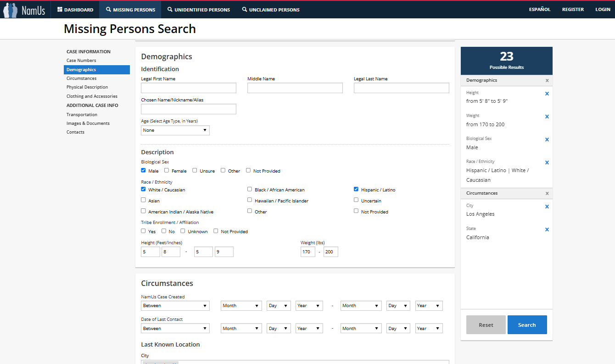Check the Other biological sex checkbox
The height and width of the screenshot is (364, 615).
[223, 170]
